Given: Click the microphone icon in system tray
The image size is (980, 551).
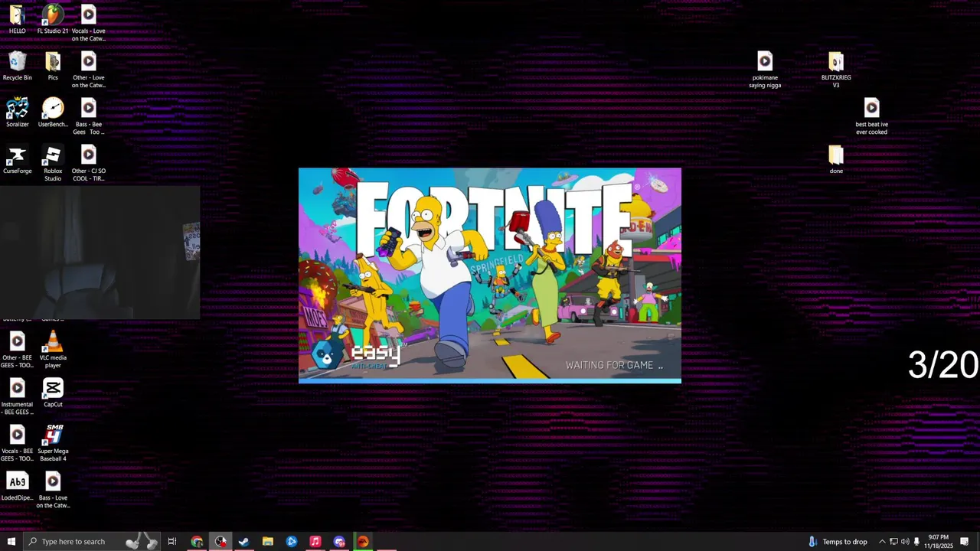Looking at the screenshot, I should point(916,542).
